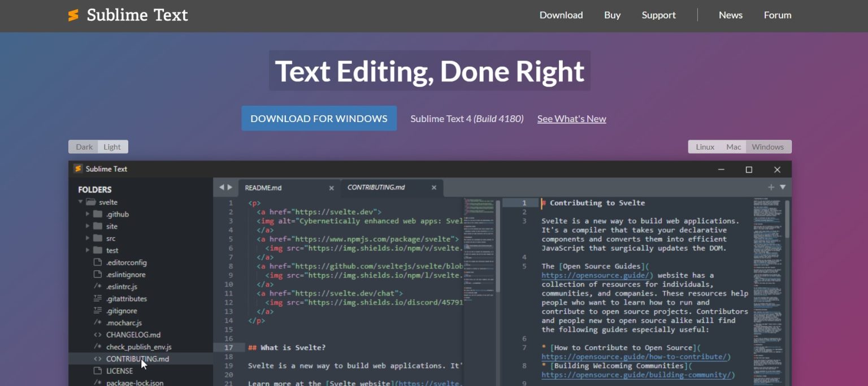Click the plus icon to open new tab
This screenshot has width=868, height=386.
pyautogui.click(x=771, y=187)
